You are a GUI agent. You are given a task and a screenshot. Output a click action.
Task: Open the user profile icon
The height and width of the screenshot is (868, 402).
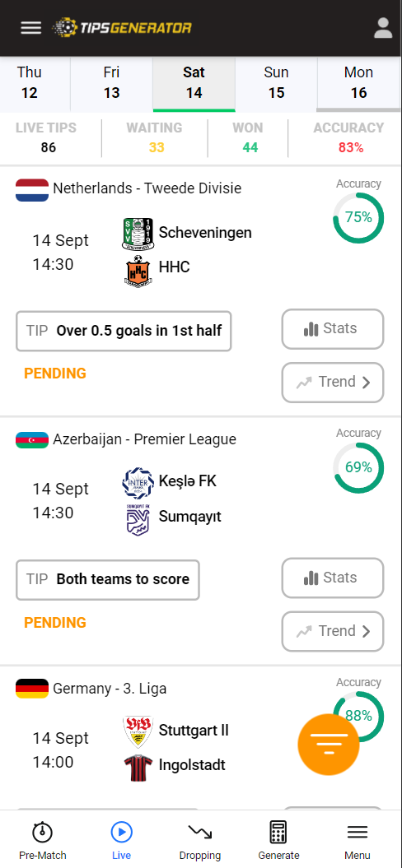[x=383, y=28]
